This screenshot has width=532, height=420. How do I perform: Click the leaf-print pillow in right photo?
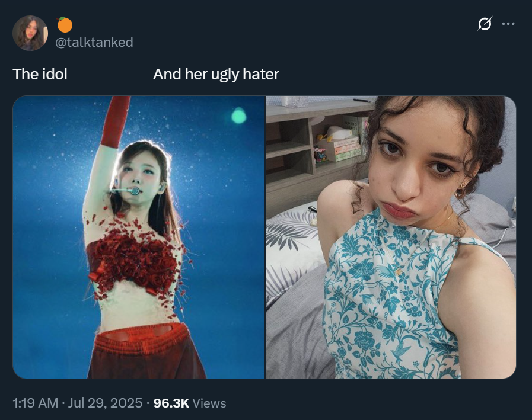coord(292,251)
